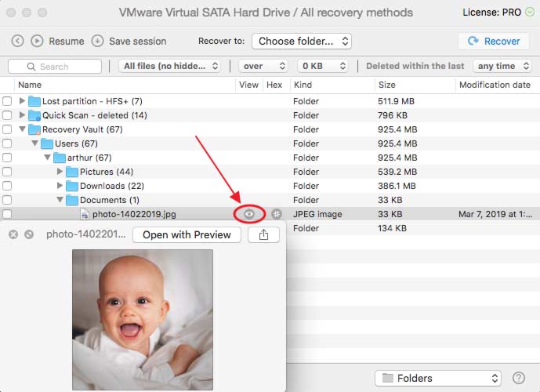Click the arthur folder icon
The image size is (540, 392).
tap(60, 158)
